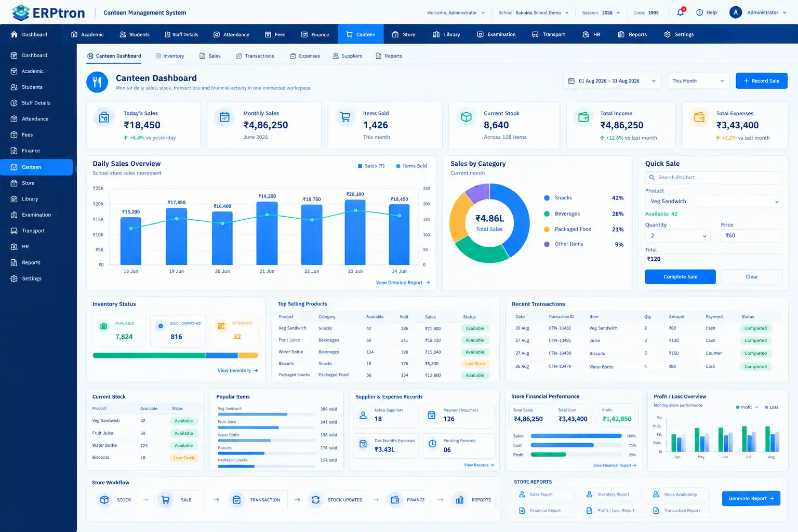Click the Transport icon in left sidebar

tap(14, 231)
